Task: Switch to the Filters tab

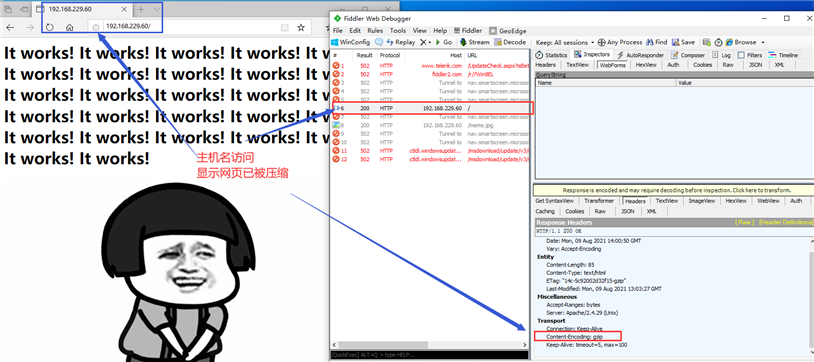Action: point(750,55)
